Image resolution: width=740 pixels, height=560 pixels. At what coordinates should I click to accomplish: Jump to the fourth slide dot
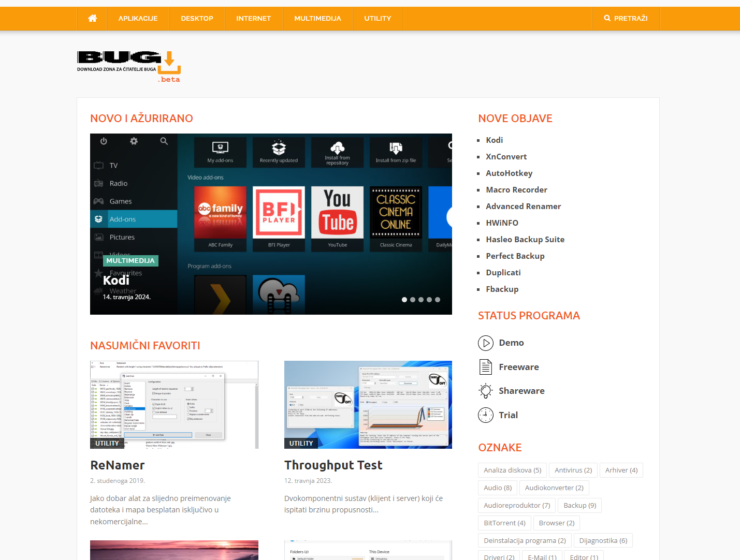429,300
